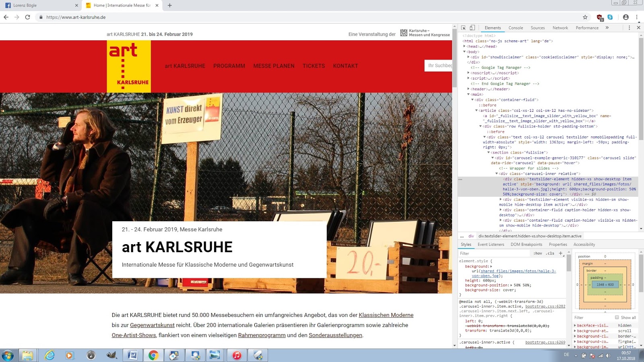This screenshot has height=362, width=644.
Task: Open PROGRAMM navigation menu item
Action: coord(229,66)
